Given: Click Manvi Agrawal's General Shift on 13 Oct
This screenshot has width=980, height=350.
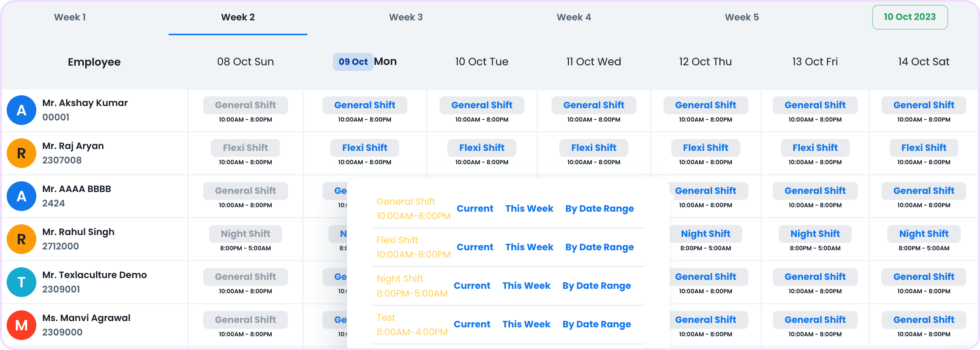Looking at the screenshot, I should (x=815, y=320).
